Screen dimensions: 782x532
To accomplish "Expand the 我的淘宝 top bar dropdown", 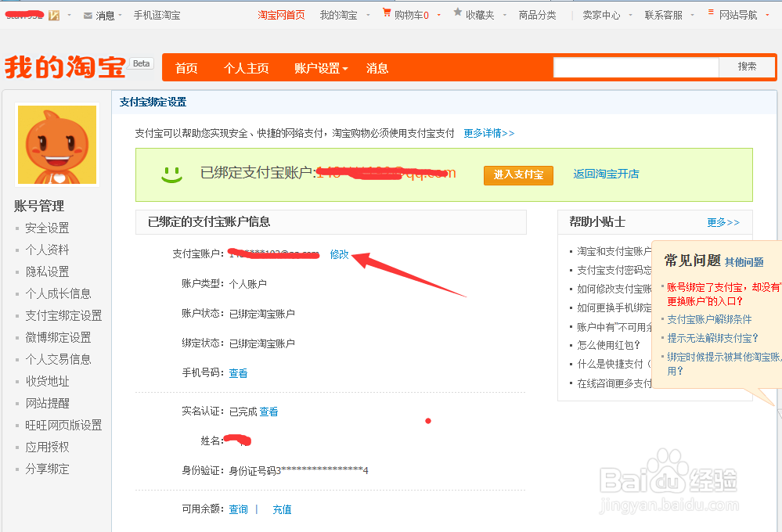I will 368,16.
